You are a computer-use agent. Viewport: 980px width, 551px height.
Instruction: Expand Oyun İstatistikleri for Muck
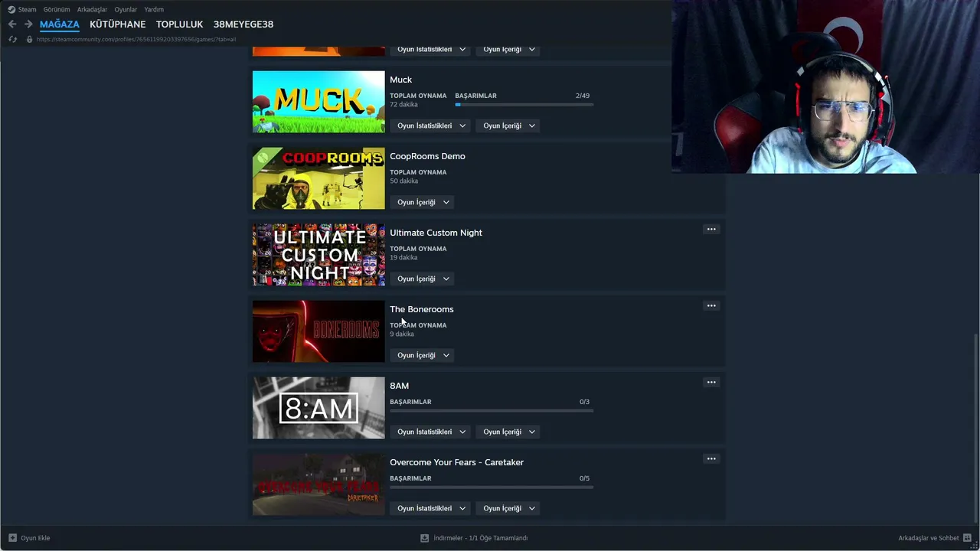click(x=431, y=126)
